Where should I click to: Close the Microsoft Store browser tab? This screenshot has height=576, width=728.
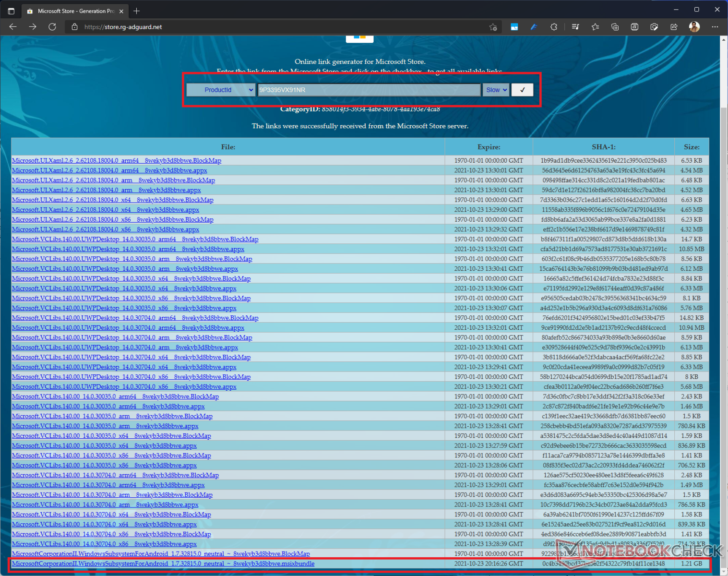(121, 11)
